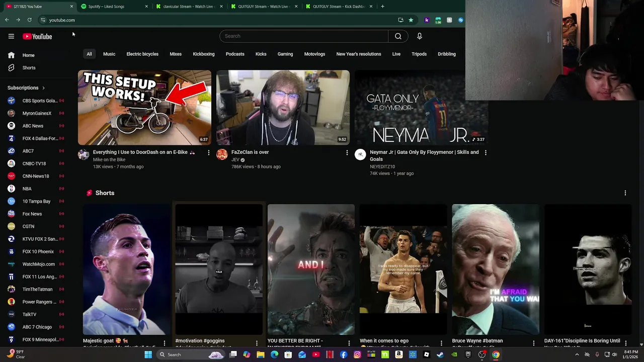Select the Kickboxing filter chip

coord(204,54)
